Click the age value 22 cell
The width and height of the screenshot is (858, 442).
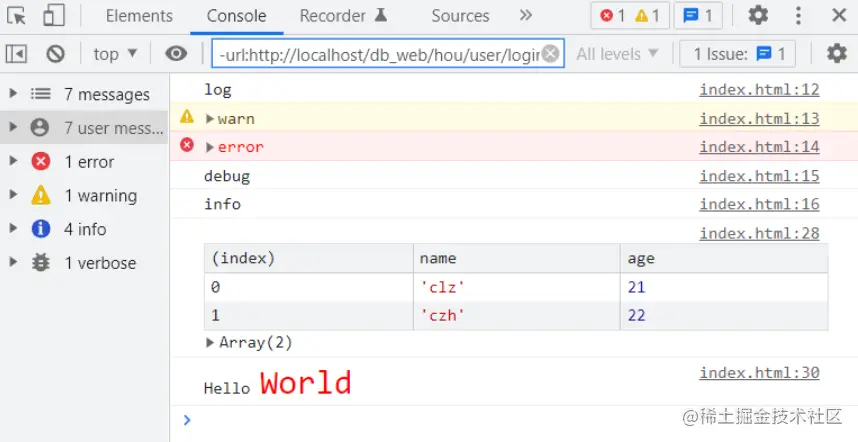724,316
